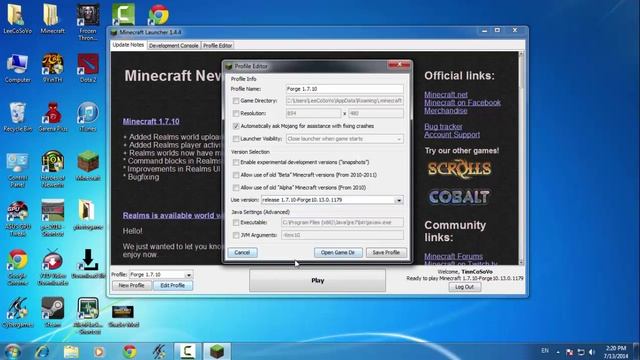Open the Chrome shortcut at top of desktop

point(158,14)
